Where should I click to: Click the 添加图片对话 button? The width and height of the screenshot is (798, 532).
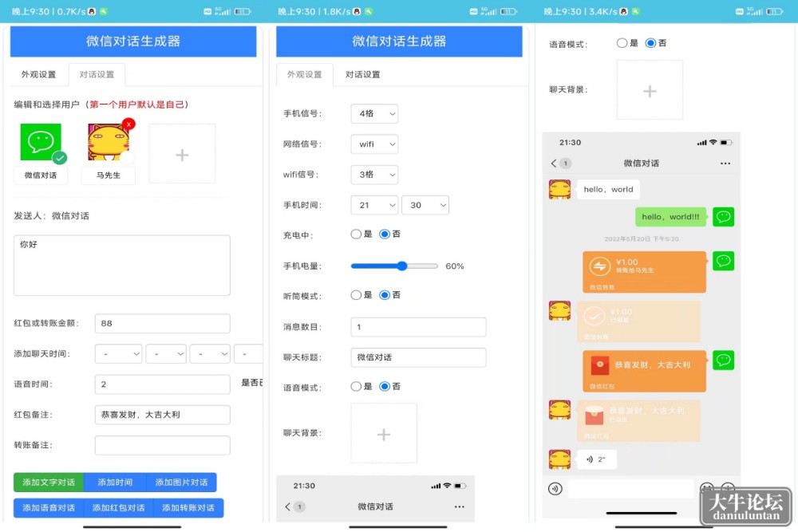click(181, 483)
